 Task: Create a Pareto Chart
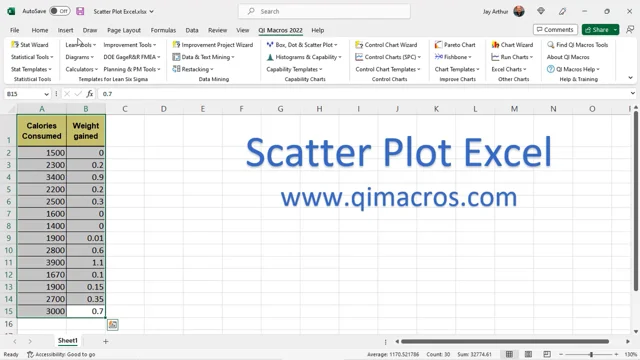455,44
